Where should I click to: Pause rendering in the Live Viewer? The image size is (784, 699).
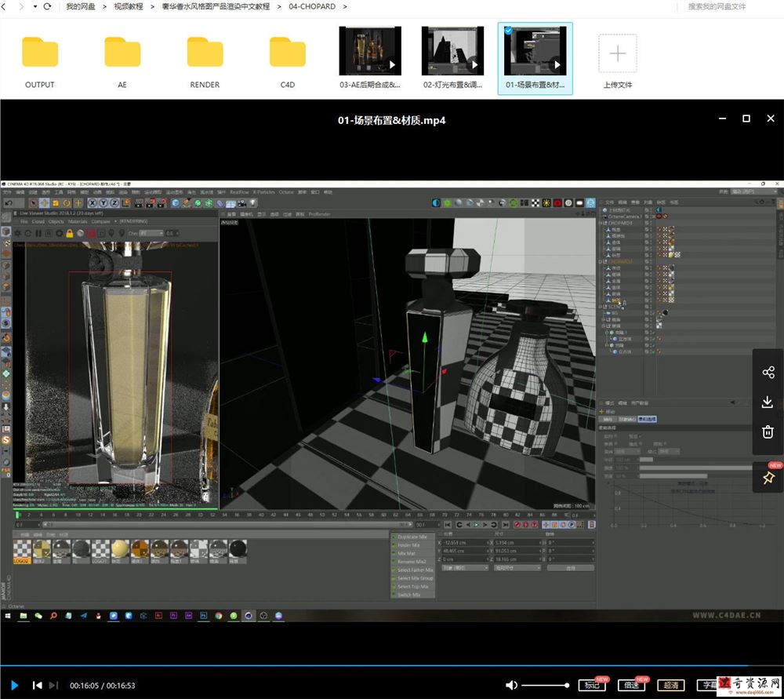tap(38, 233)
